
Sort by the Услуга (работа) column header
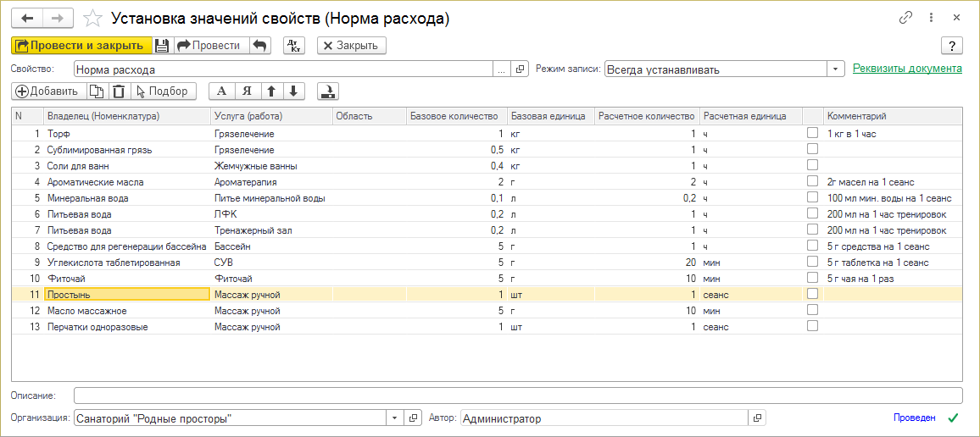pyautogui.click(x=270, y=116)
